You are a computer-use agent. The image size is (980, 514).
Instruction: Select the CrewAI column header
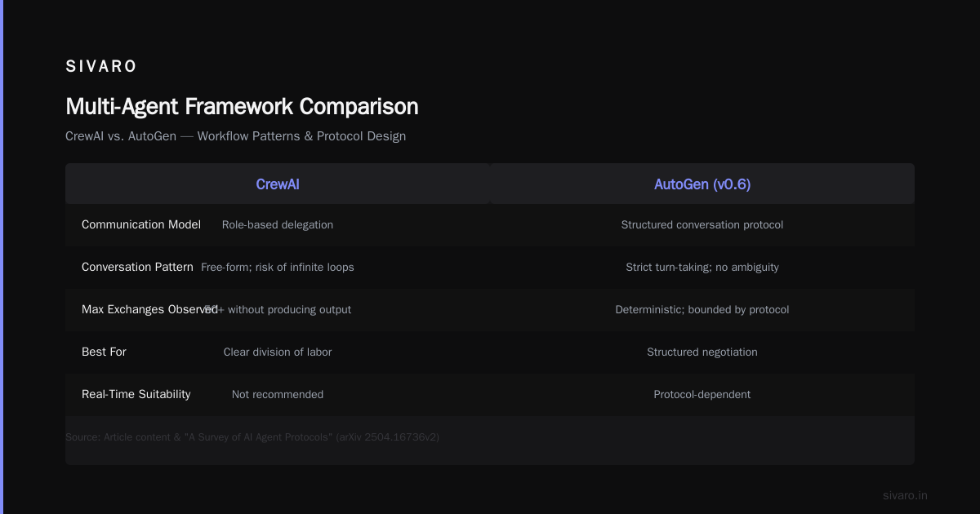point(278,184)
